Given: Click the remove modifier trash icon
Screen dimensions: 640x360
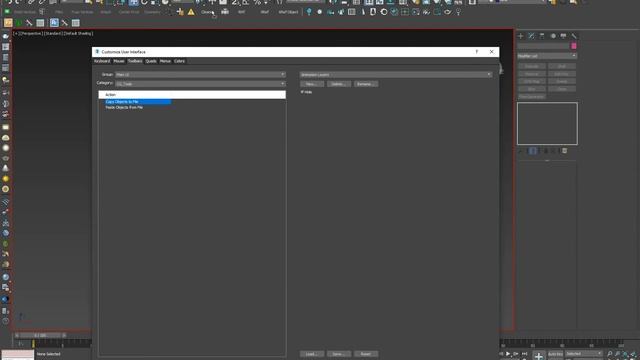Looking at the screenshot, I should (x=564, y=151).
